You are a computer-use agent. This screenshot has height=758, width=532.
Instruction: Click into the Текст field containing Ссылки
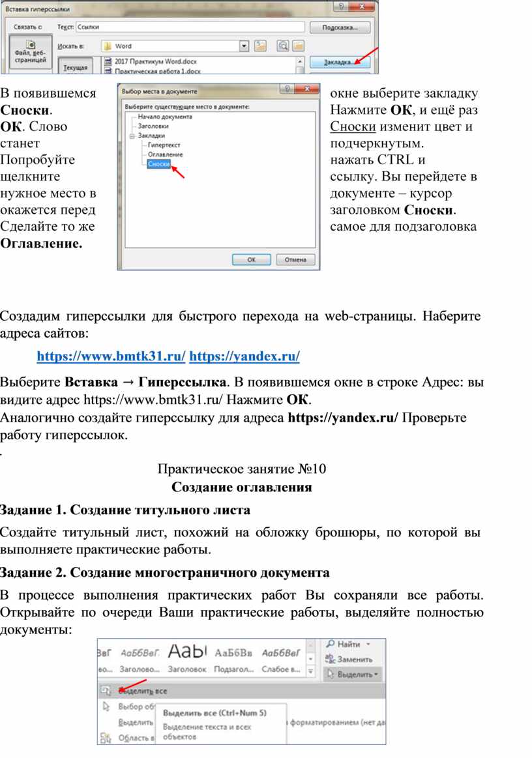click(190, 27)
